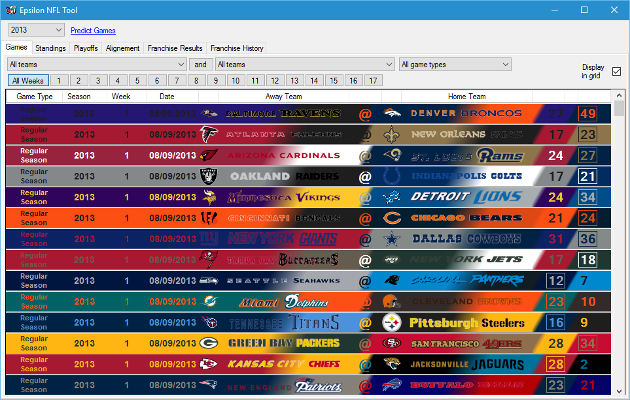Click the Dallas Cowboys star logo
The height and width of the screenshot is (400, 630).
point(393,238)
